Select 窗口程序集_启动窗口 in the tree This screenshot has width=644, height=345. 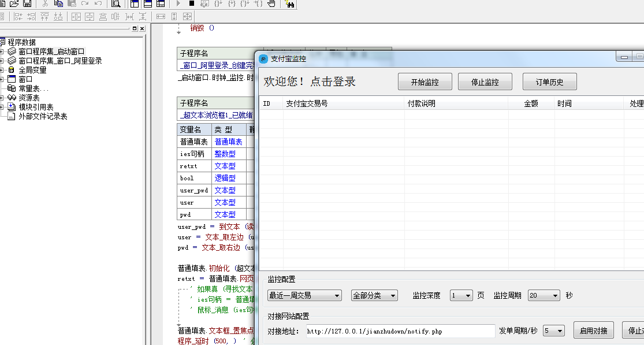pyautogui.click(x=52, y=51)
